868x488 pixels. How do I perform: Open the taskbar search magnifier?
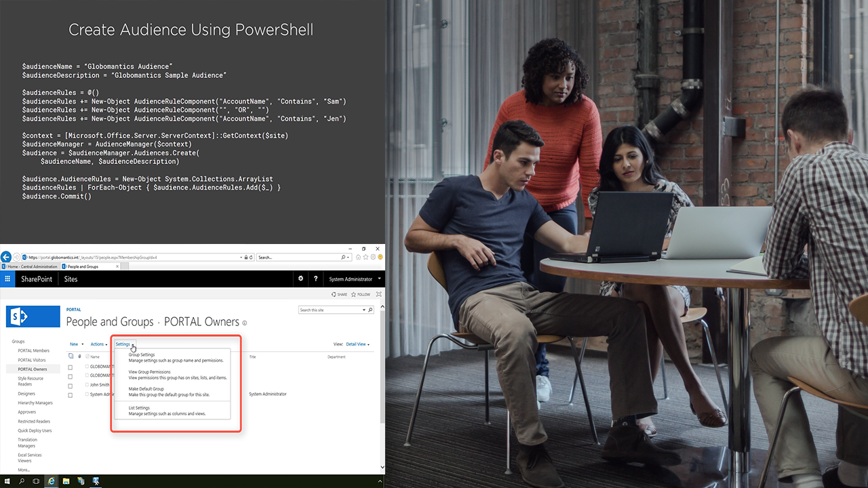pos(22,481)
